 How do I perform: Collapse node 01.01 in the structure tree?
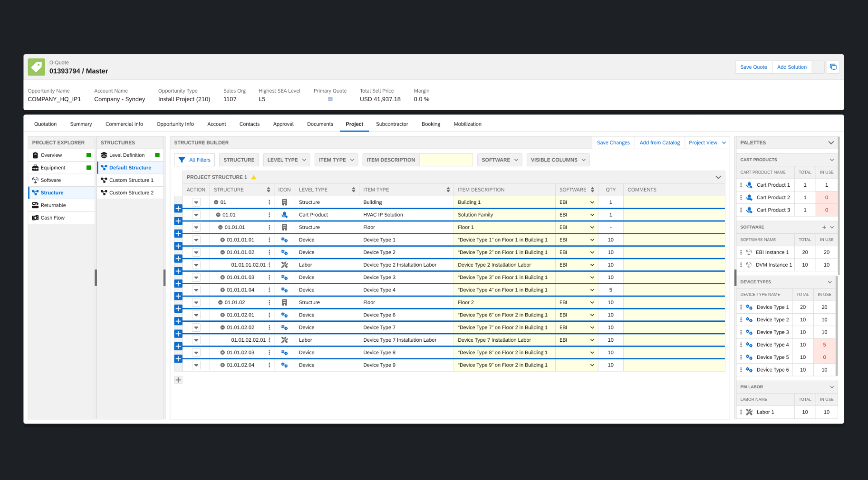[x=218, y=215]
